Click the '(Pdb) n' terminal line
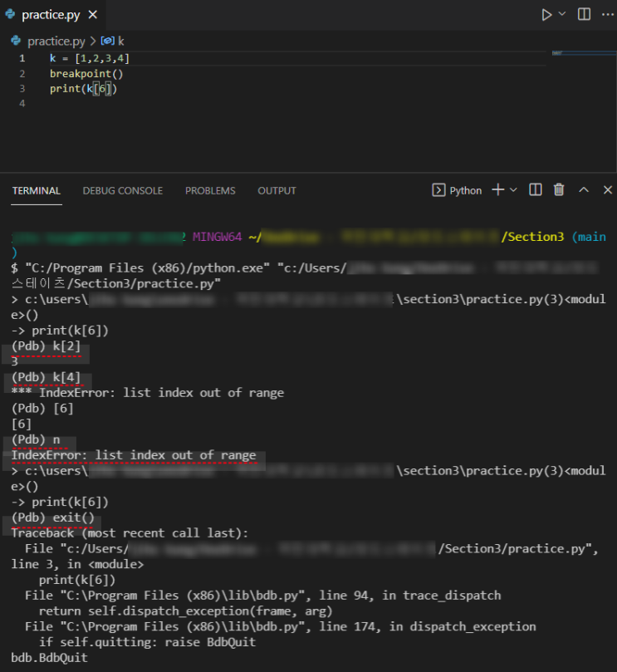Image resolution: width=617 pixels, height=672 pixels. point(36,439)
